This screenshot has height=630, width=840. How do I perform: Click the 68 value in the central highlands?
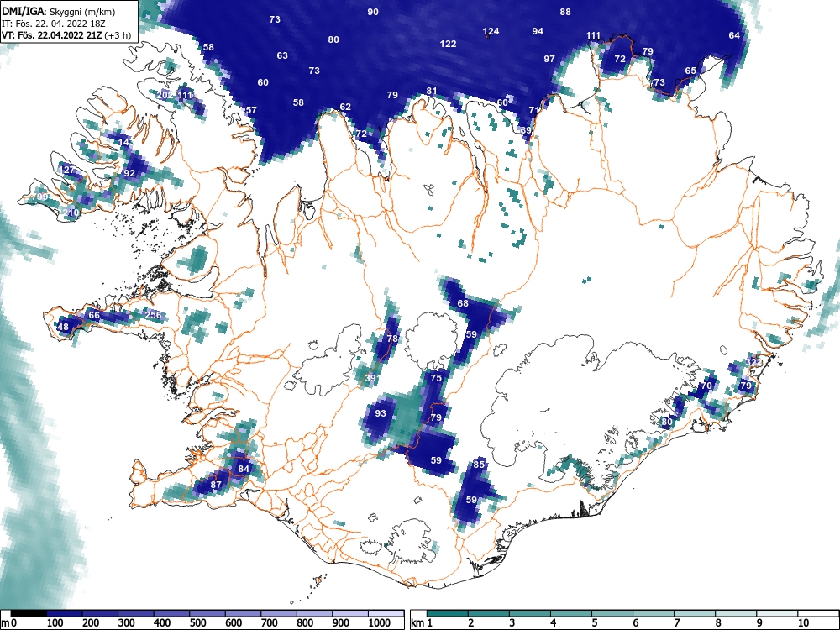(x=463, y=303)
